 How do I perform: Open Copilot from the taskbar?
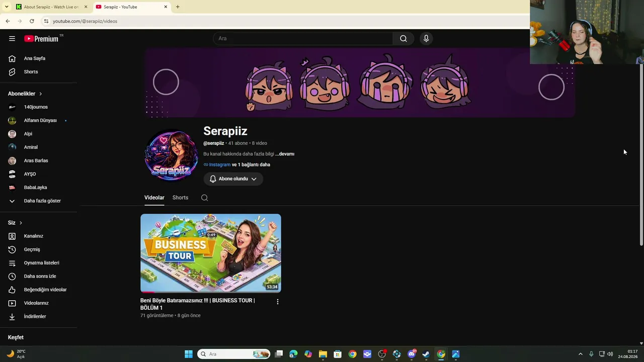tap(308, 354)
